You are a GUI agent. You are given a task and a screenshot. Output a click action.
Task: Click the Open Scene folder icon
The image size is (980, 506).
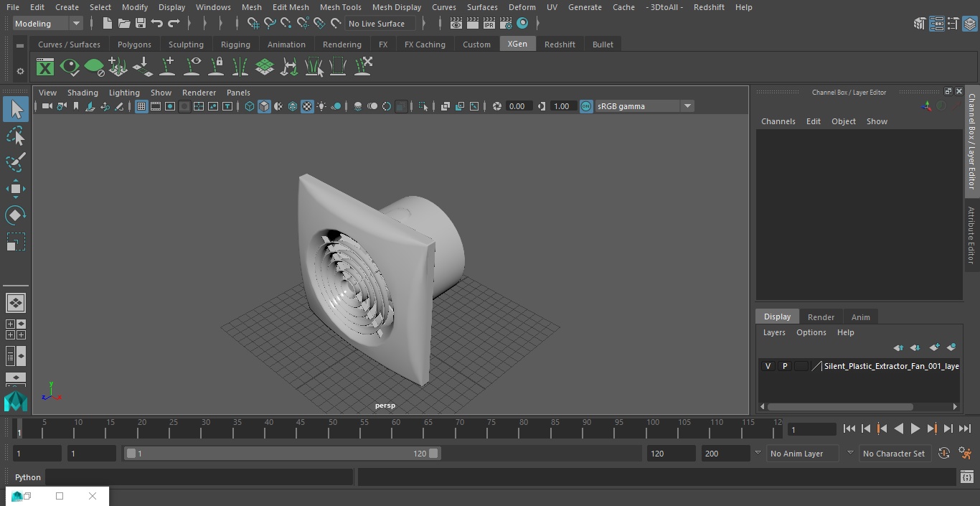click(x=124, y=24)
